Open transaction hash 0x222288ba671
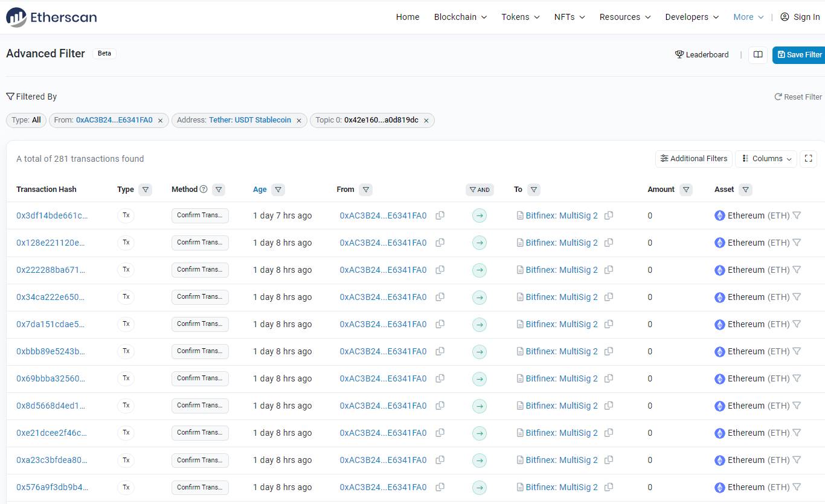The height and width of the screenshot is (504, 825). [x=51, y=270]
